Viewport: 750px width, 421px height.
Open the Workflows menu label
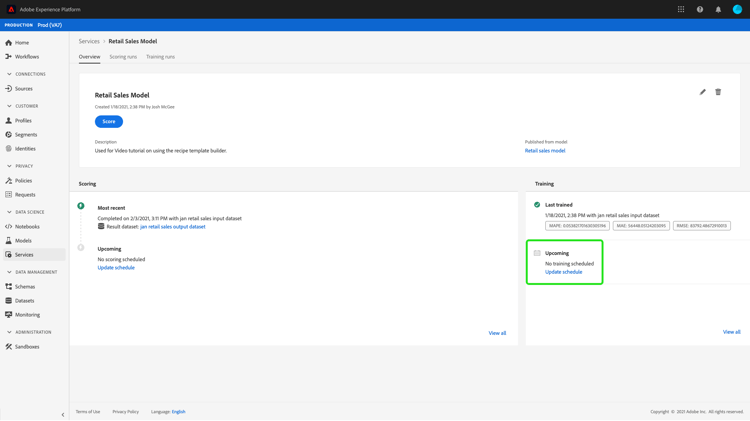click(x=27, y=56)
